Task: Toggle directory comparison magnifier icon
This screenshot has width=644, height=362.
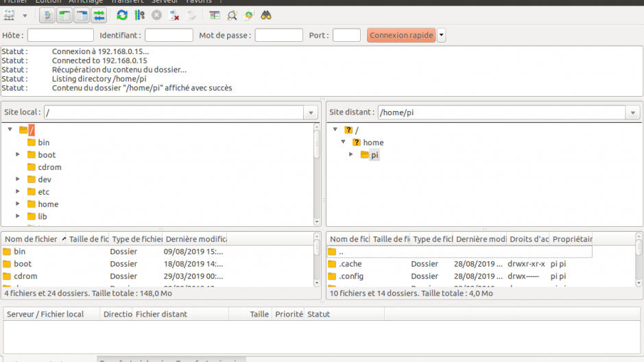Action: coord(232,16)
